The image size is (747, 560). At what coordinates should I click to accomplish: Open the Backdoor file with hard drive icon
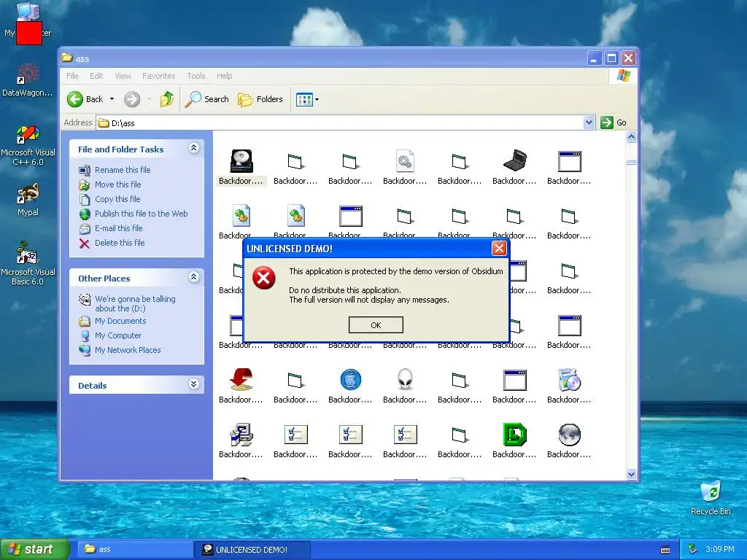pos(241,167)
